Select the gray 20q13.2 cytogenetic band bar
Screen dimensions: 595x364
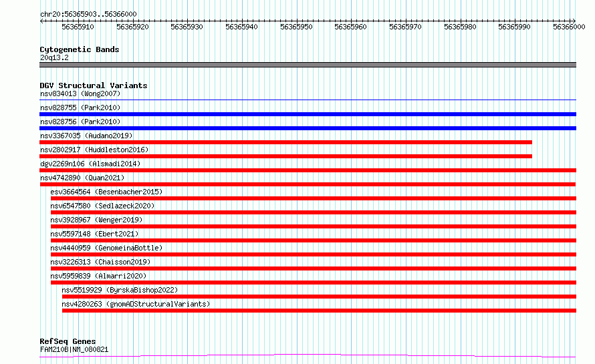click(308, 65)
